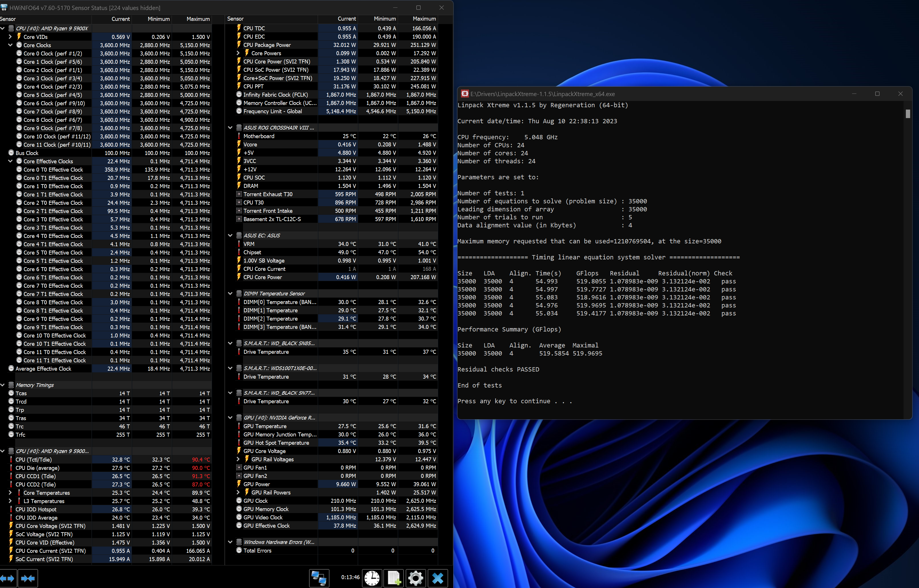The image size is (919, 588).
Task: Expand the L3 Temperatures group
Action: (10, 501)
